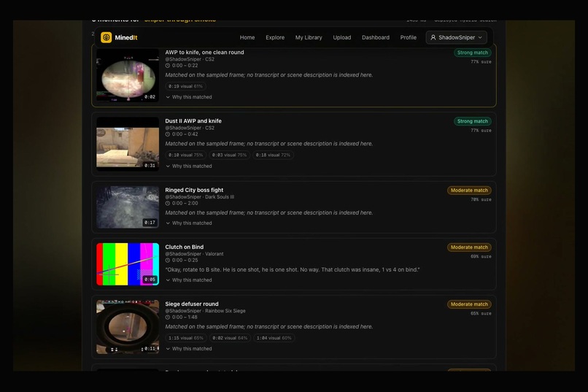Expand 'Why this matched' for AWP to knife

click(x=189, y=97)
